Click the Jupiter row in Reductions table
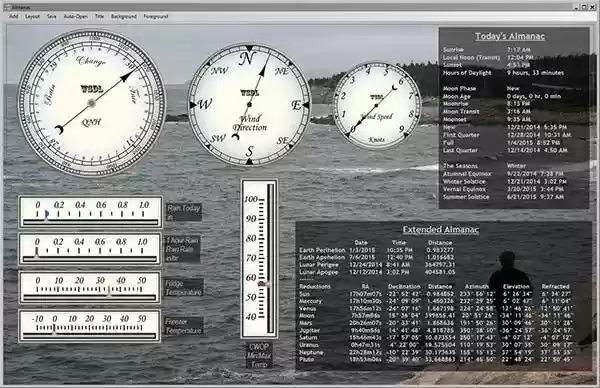The height and width of the screenshot is (388, 600). click(436, 331)
